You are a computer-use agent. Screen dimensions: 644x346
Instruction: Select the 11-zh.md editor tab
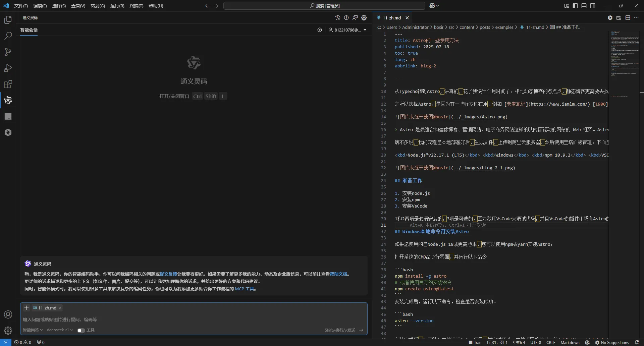pyautogui.click(x=392, y=18)
